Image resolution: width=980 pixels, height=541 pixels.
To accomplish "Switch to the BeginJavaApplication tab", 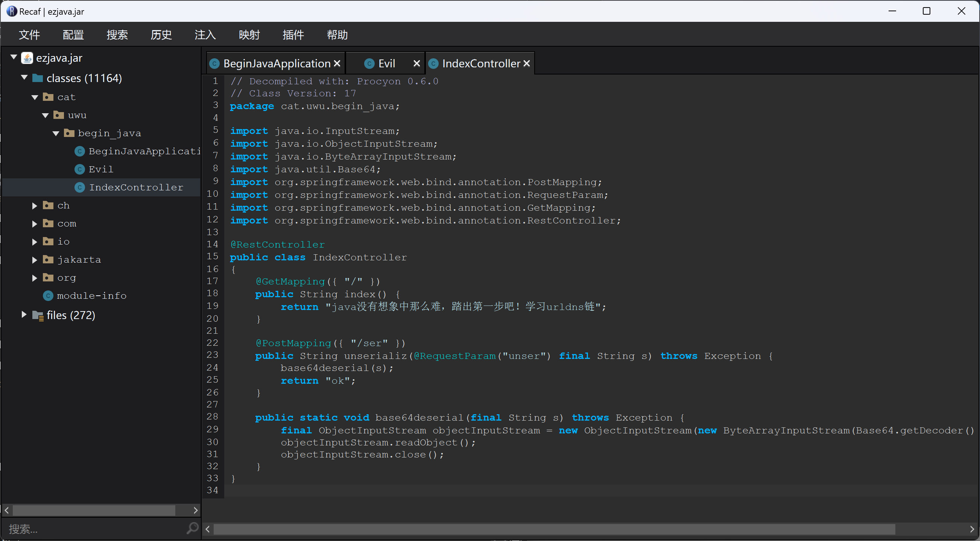I will 277,64.
